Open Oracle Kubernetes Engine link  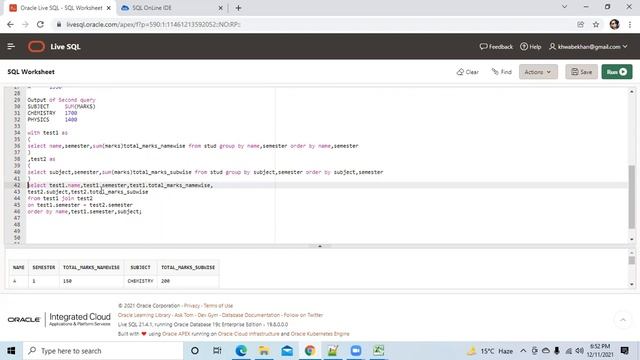click(x=320, y=334)
